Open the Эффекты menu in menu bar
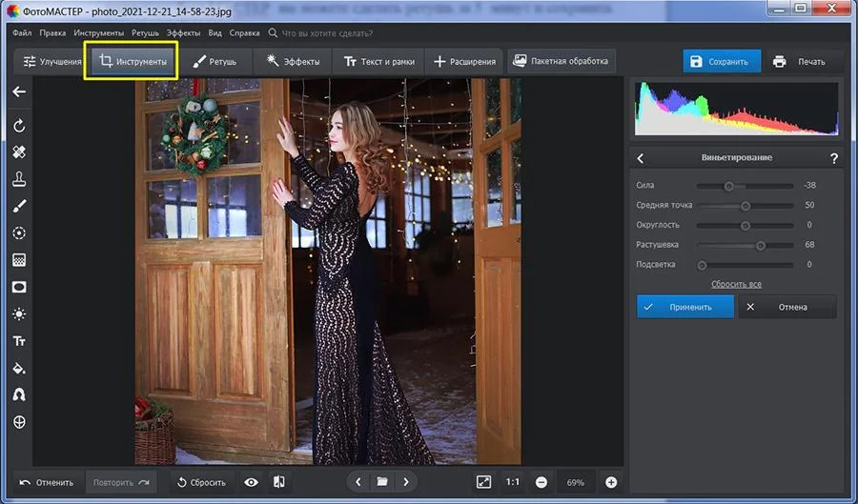858x504 pixels. pyautogui.click(x=183, y=32)
